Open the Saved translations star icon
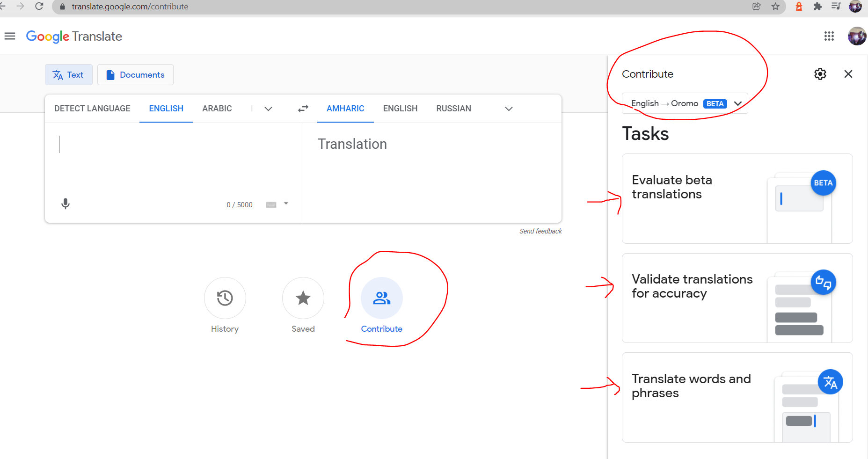The image size is (868, 459). click(303, 298)
